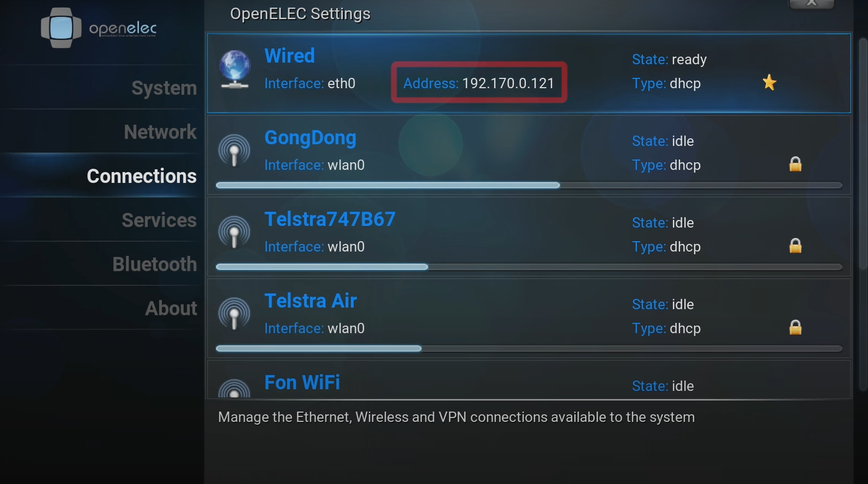Open the System settings section
Viewport: 868px width, 484px height.
[x=163, y=88]
